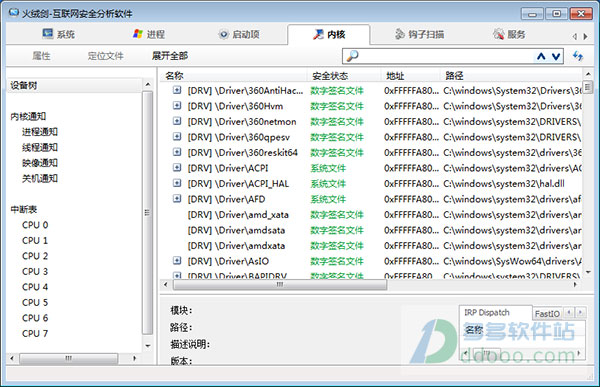Screen dimensions: 600x387
Task: Click the 属性 toolbar button
Action: tap(41, 56)
